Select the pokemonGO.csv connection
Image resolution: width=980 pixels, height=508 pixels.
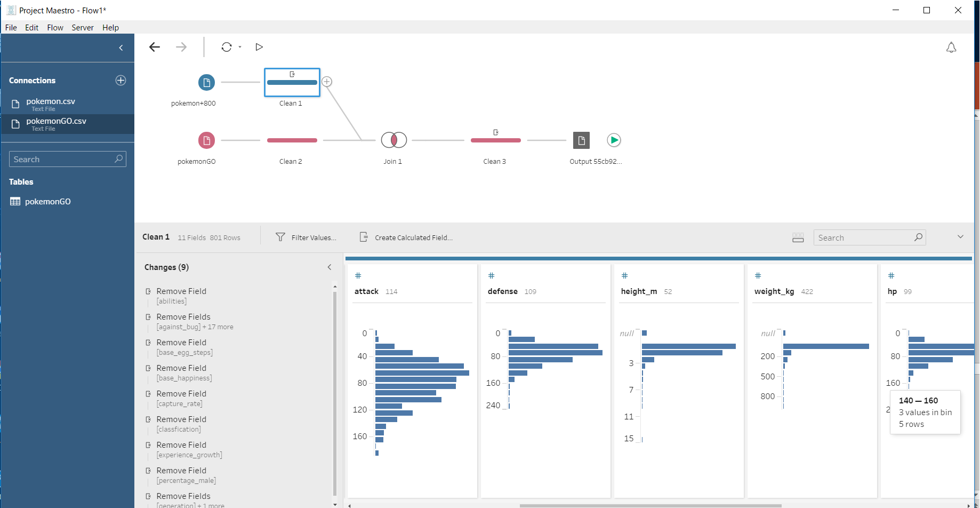[x=67, y=124]
